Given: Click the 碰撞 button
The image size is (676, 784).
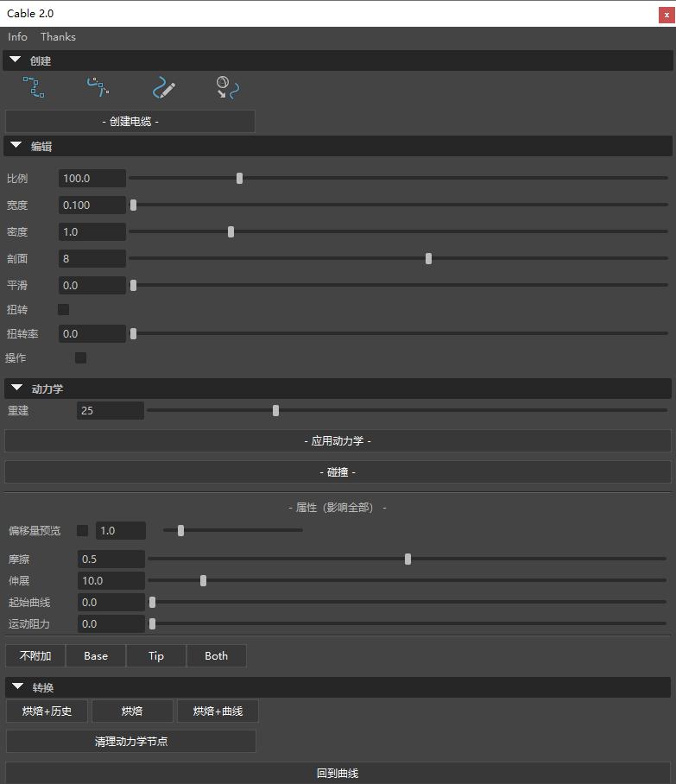Looking at the screenshot, I should coord(338,472).
